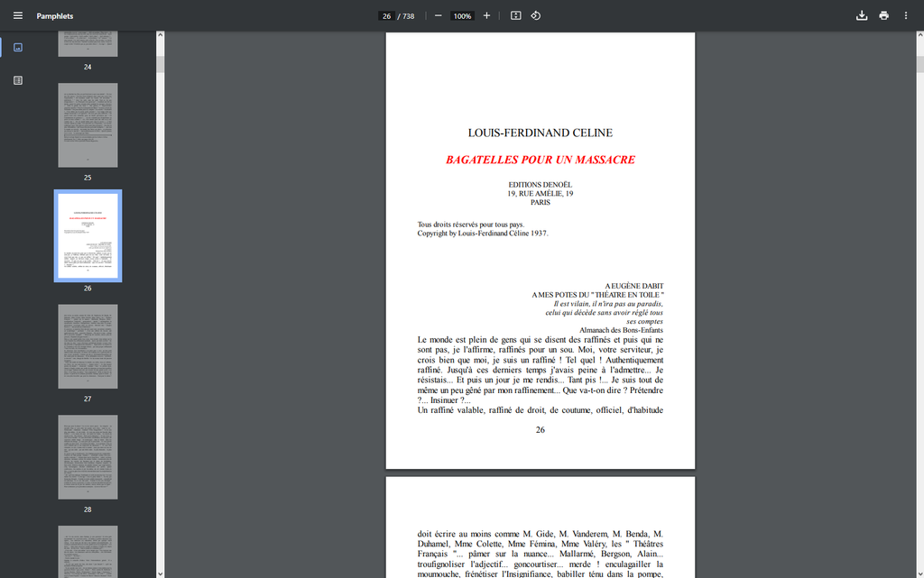Open the page 28 thumbnail
Screen dimensions: 924x578
click(x=88, y=457)
